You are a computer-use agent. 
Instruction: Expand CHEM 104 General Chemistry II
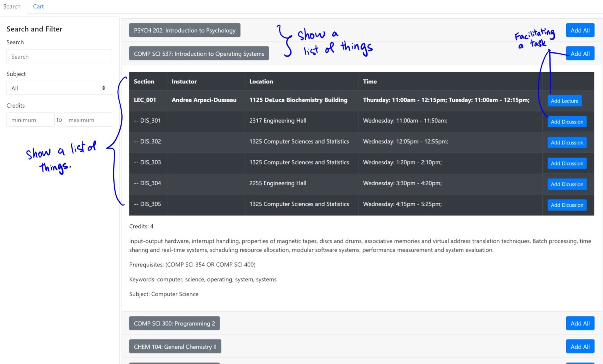(175, 347)
